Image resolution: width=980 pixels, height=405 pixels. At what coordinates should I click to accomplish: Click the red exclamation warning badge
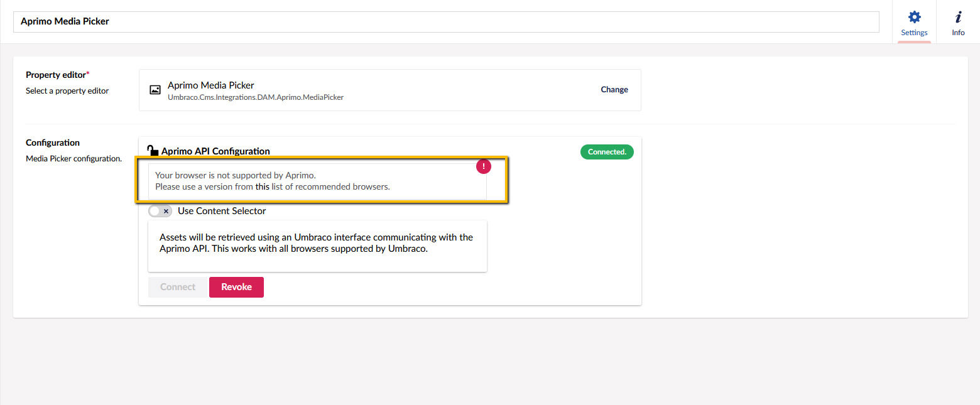483,166
